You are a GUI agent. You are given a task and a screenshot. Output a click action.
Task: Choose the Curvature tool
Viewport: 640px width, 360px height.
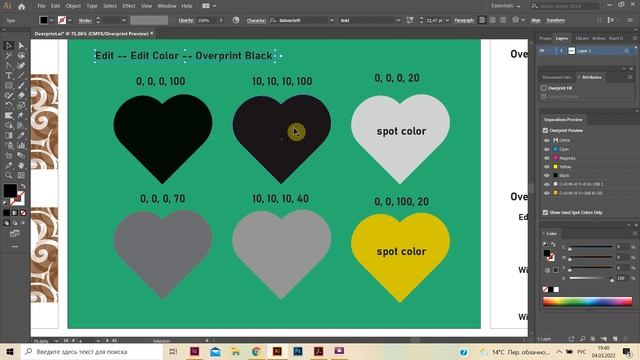click(21, 65)
